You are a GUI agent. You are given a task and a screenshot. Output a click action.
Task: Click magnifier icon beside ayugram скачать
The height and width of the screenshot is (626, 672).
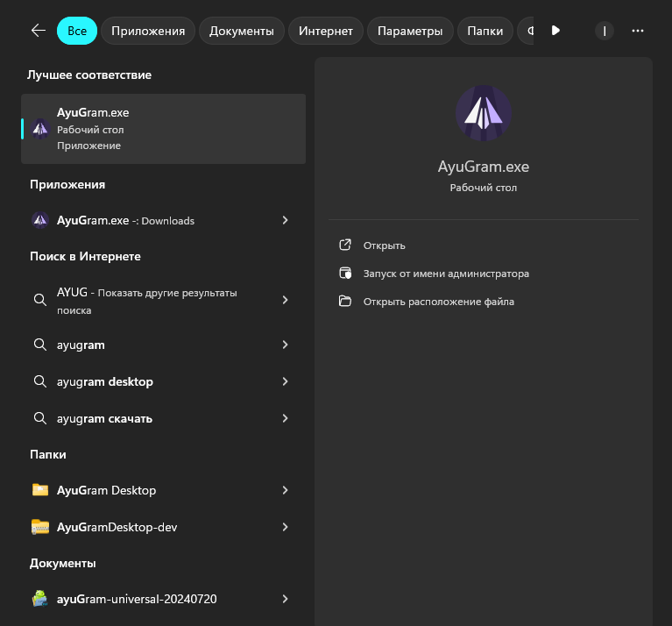click(x=39, y=418)
